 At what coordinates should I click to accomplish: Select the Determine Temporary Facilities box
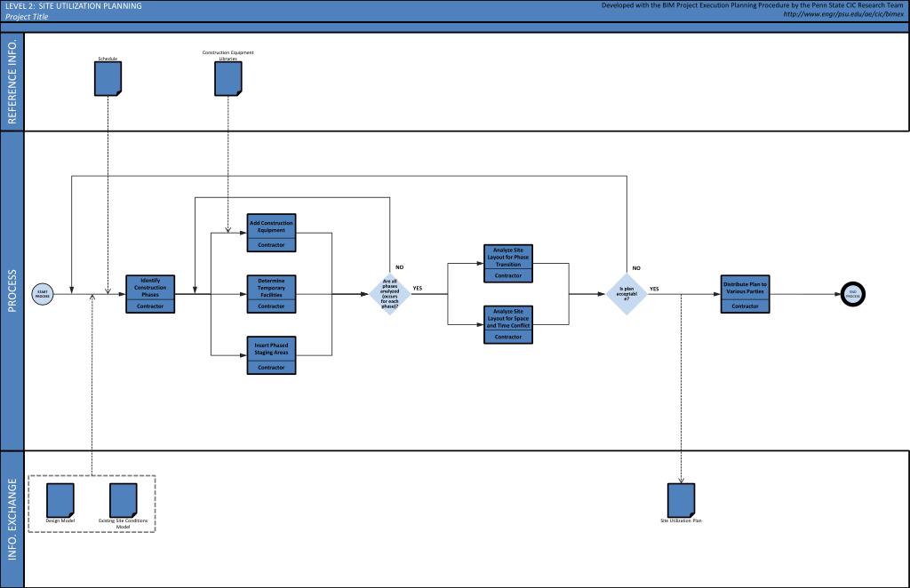point(272,294)
